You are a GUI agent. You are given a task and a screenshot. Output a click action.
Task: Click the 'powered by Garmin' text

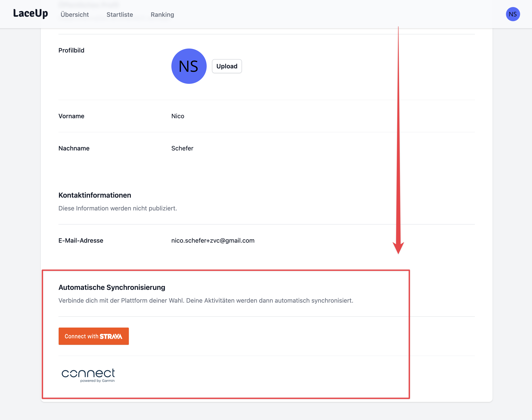click(97, 381)
